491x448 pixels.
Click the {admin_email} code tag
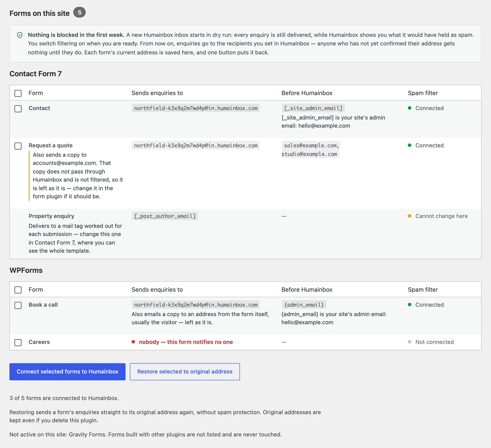(x=304, y=305)
